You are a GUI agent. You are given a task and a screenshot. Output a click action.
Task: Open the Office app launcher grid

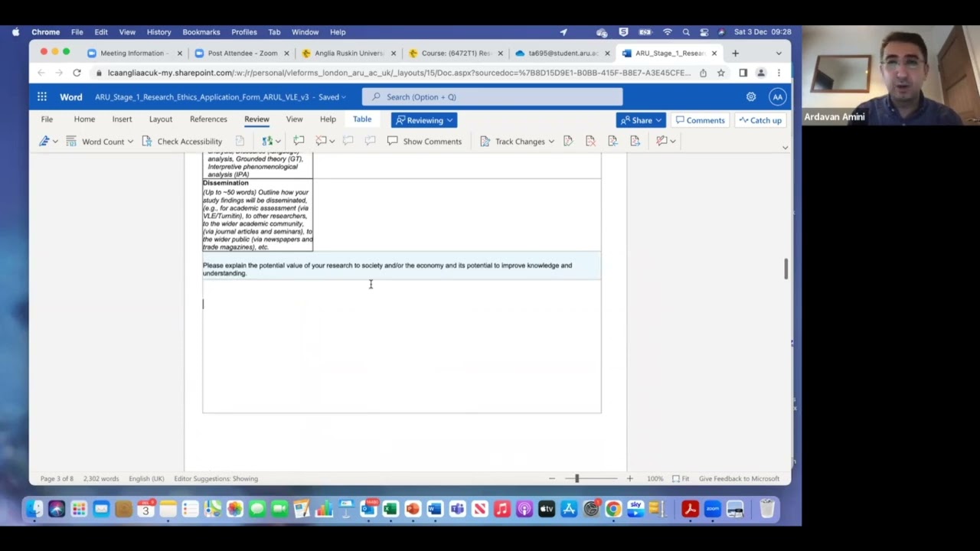click(42, 96)
